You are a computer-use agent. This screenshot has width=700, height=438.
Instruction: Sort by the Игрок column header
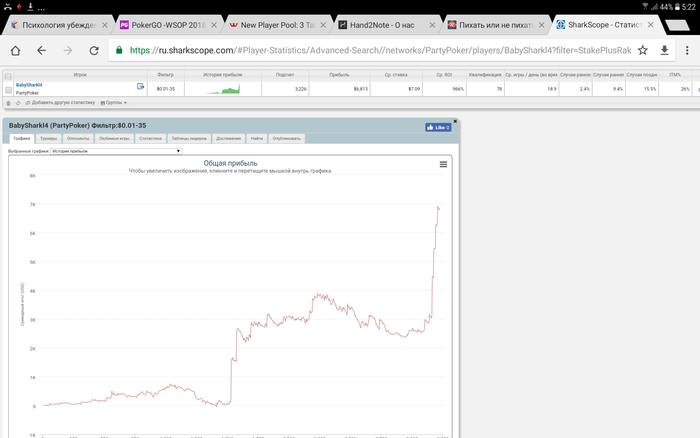(x=80, y=75)
